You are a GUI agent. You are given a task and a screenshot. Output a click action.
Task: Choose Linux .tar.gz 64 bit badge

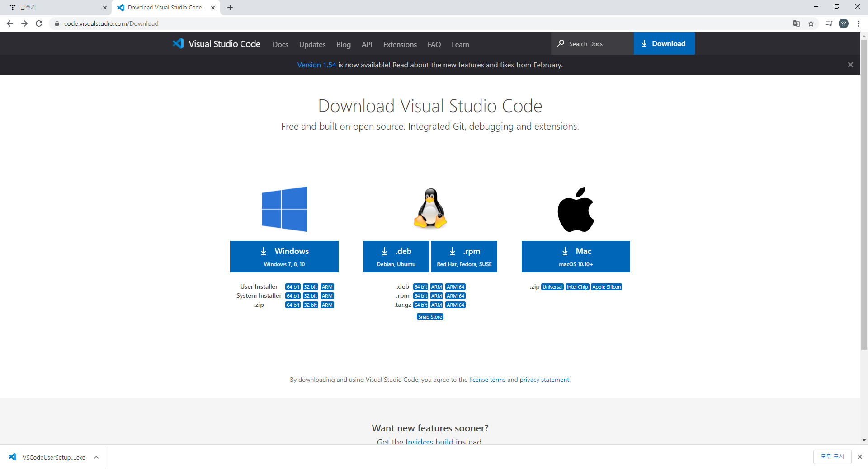click(x=420, y=305)
